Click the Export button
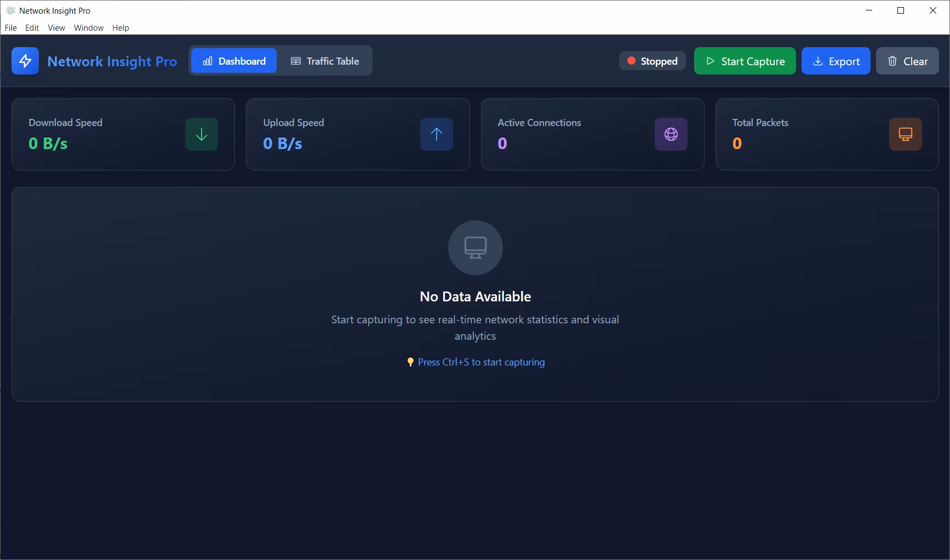Viewport: 950px width, 560px height. pos(835,61)
